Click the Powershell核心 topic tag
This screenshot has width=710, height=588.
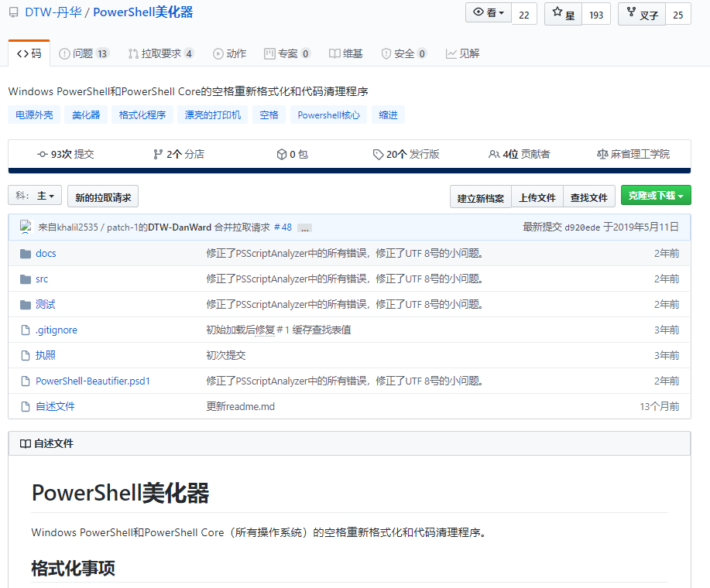tap(329, 115)
